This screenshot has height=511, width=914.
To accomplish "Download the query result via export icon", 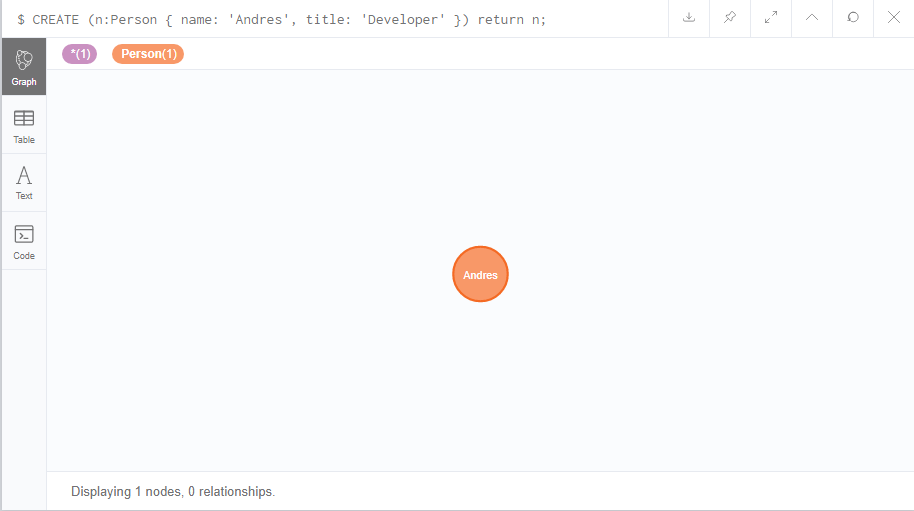I will pos(689,18).
